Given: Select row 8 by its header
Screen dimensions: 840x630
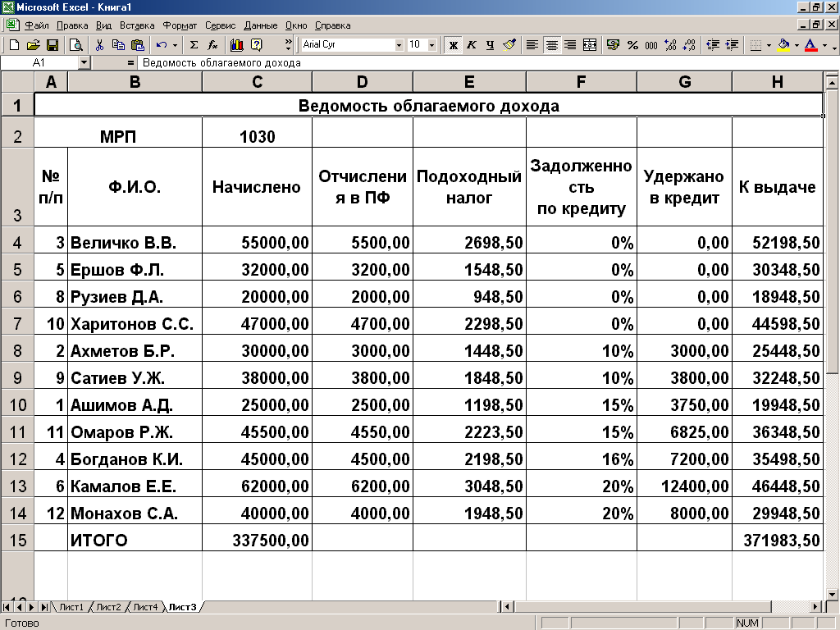Looking at the screenshot, I should click(x=18, y=351).
